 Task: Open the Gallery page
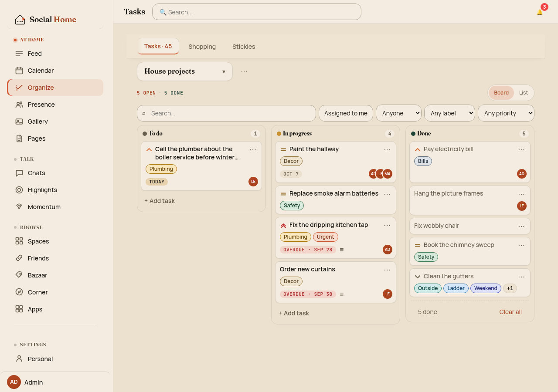[55, 122]
